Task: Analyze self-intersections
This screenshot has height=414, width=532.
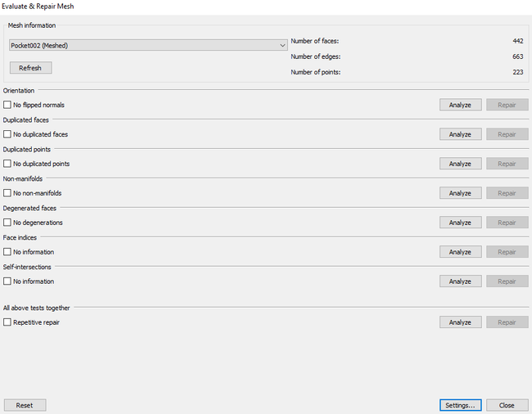Action: pos(460,281)
